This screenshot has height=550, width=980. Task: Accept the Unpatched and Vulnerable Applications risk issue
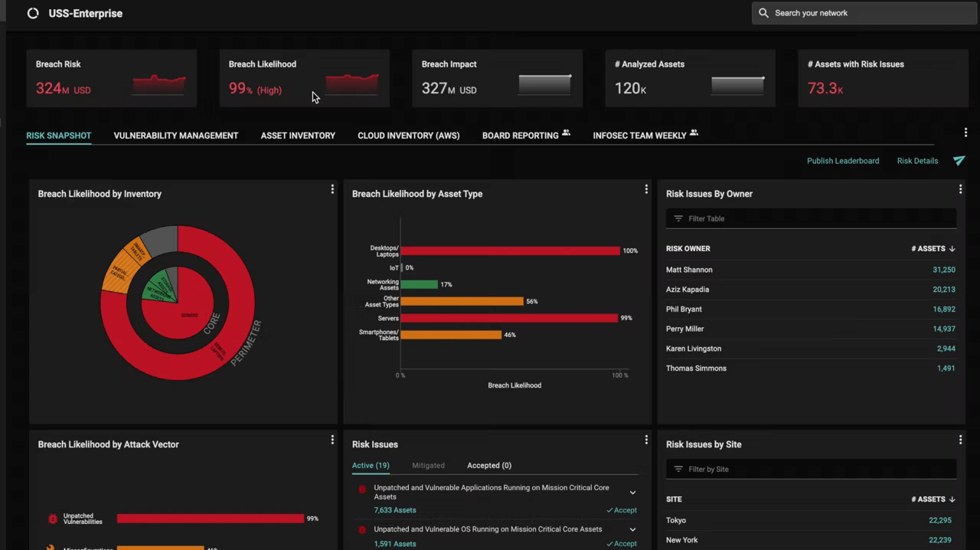pyautogui.click(x=621, y=509)
